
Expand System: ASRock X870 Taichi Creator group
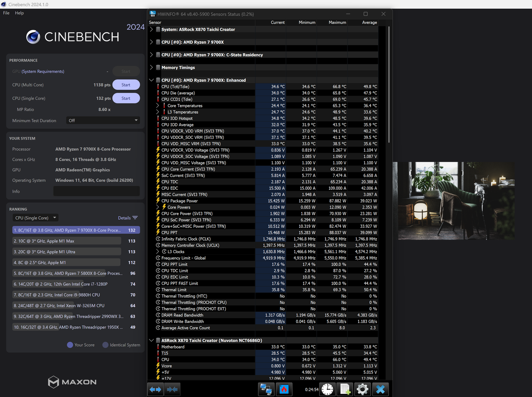(151, 30)
